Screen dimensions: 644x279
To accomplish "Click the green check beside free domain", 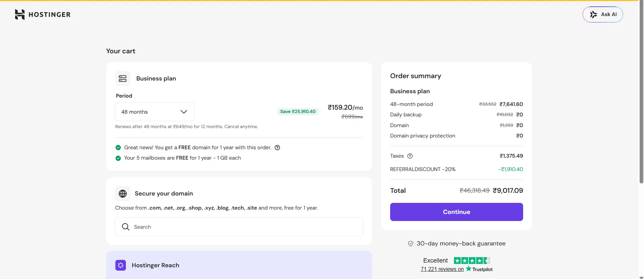I will pyautogui.click(x=118, y=148).
